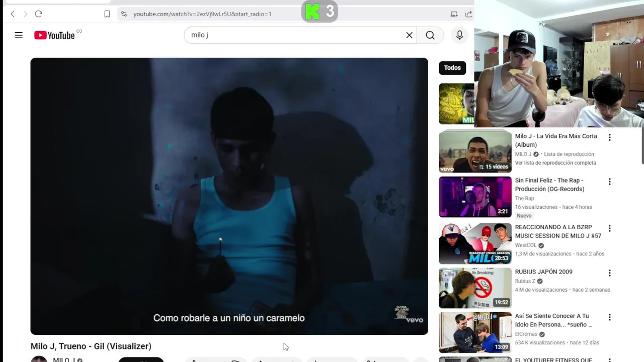Open BZRP Music Session reaction thumbnail
Image resolution: width=644 pixels, height=362 pixels.
(x=475, y=243)
